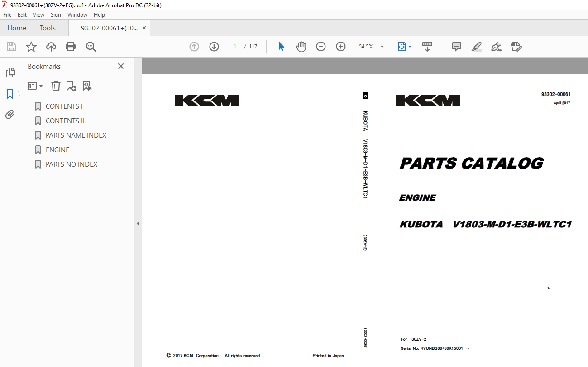
Task: Open bookmarks options menu dropdown
Action: (x=35, y=86)
